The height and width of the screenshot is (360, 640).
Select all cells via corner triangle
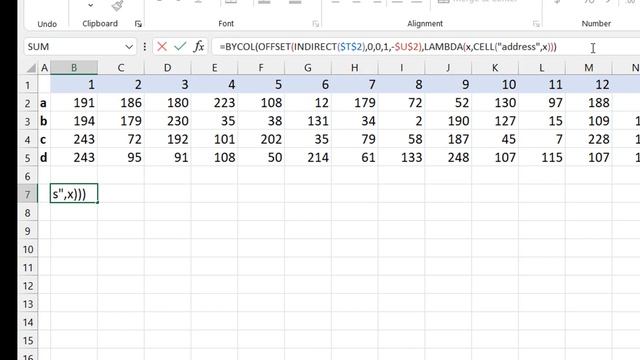pyautogui.click(x=31, y=68)
